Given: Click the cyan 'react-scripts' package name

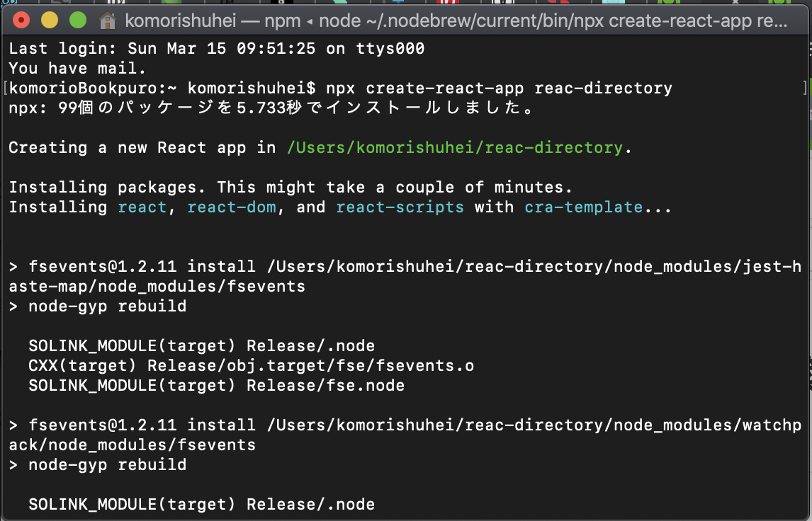Looking at the screenshot, I should pos(400,207).
